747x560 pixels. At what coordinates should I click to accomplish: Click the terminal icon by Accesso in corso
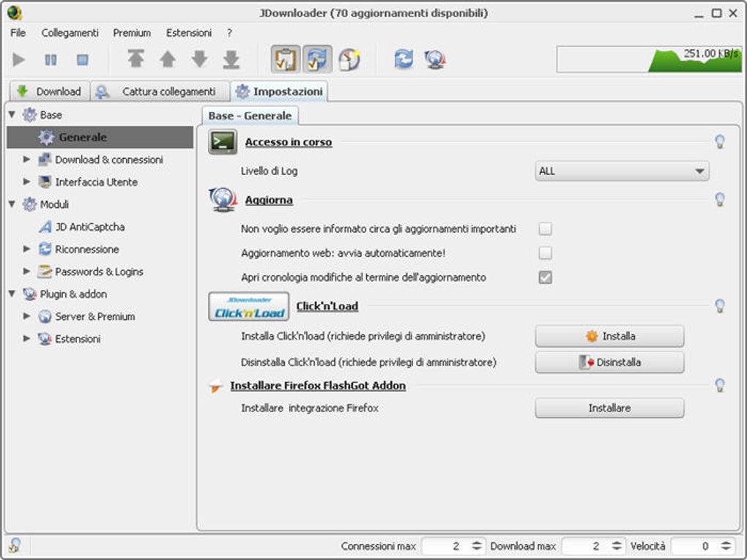223,142
